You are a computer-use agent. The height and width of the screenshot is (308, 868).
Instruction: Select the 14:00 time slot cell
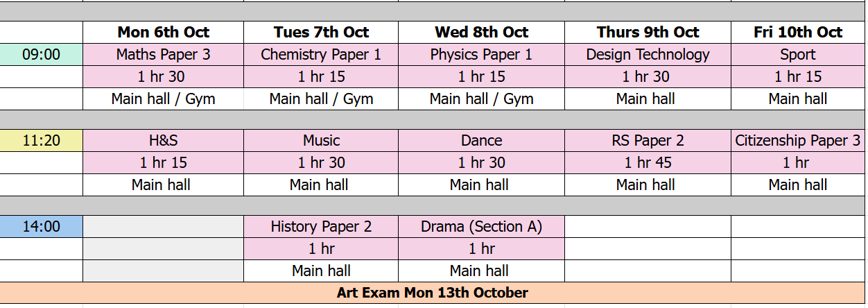pos(42,227)
